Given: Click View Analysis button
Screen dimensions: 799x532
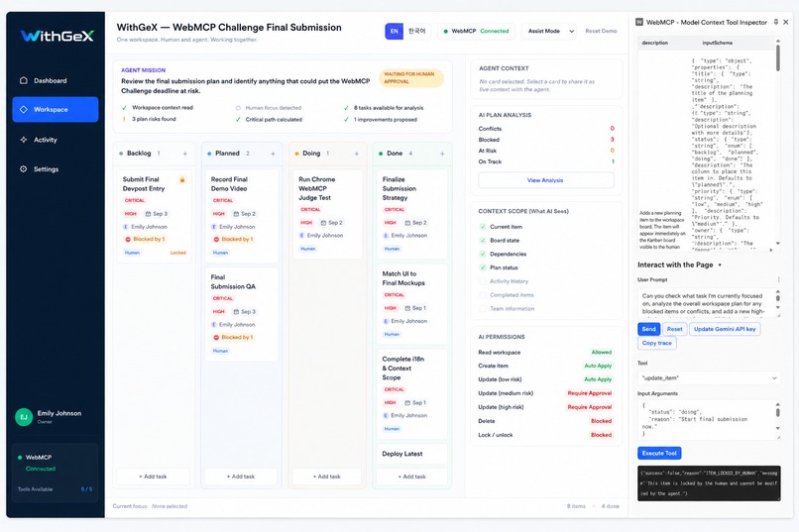Looking at the screenshot, I should click(546, 180).
